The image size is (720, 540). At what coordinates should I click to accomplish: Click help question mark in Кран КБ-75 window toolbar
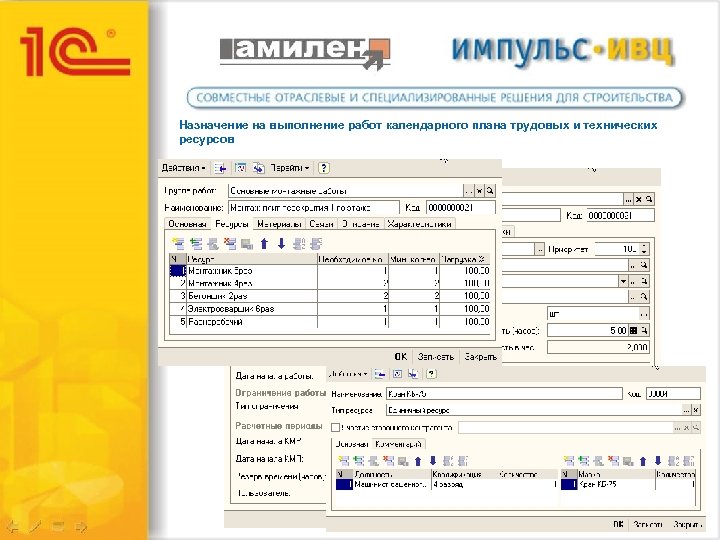[431, 374]
